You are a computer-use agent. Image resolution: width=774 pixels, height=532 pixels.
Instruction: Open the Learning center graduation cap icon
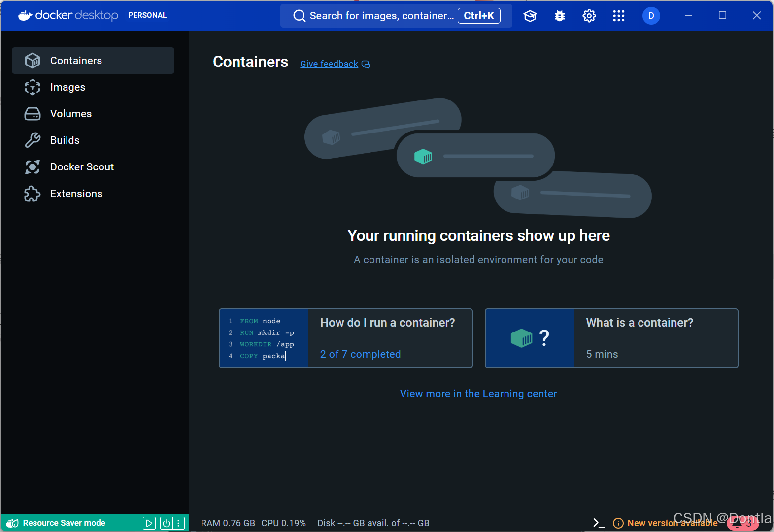530,16
